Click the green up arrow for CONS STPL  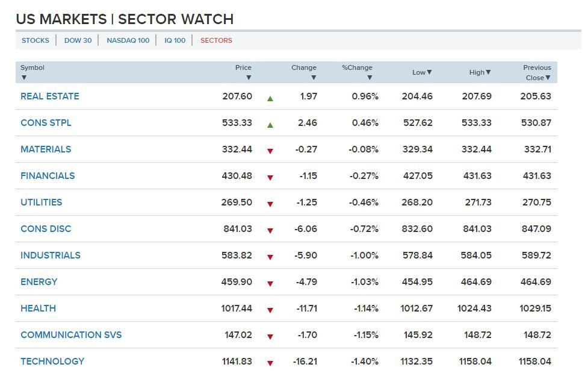coord(270,125)
